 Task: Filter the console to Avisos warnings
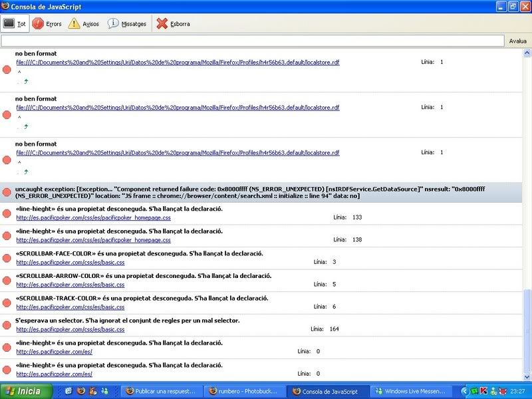coord(84,24)
